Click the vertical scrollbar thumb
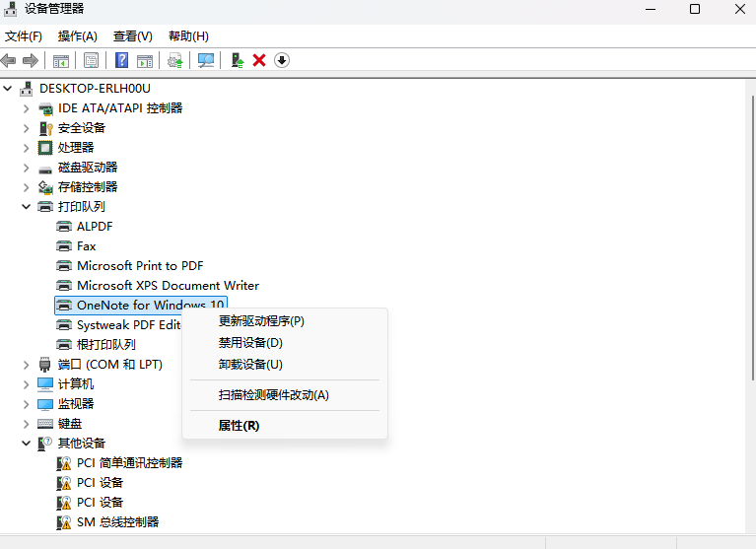756x549 pixels. click(x=753, y=239)
